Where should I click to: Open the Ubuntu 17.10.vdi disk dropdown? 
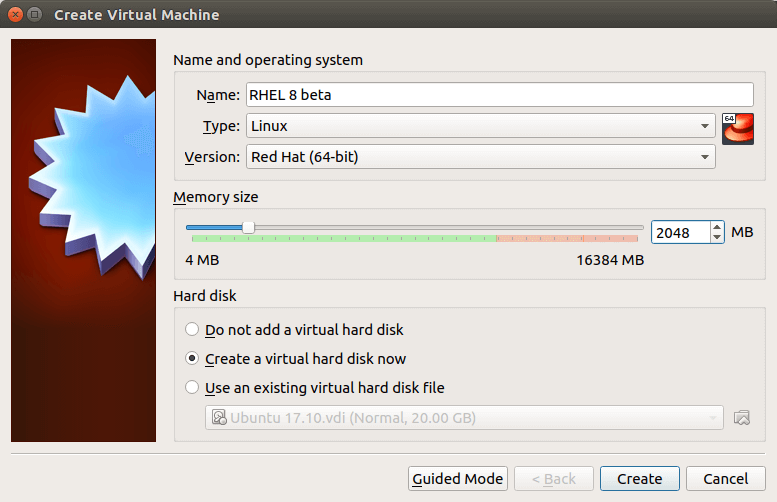click(463, 417)
